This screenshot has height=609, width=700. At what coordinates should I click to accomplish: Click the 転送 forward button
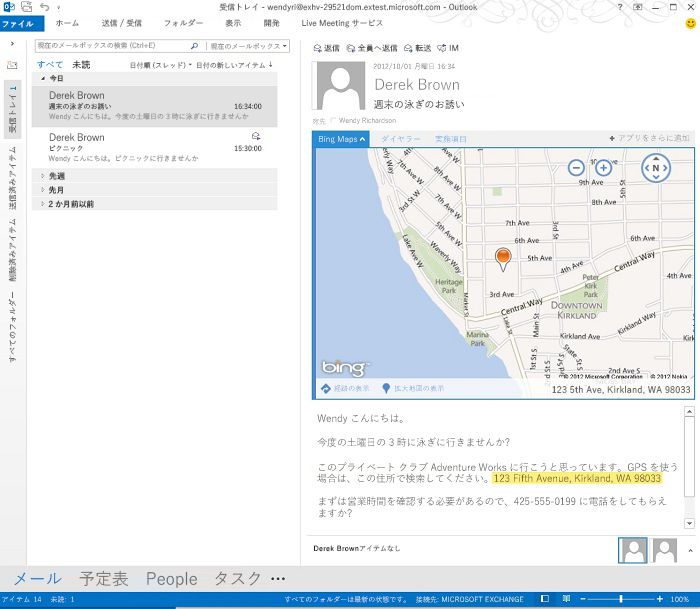point(418,48)
